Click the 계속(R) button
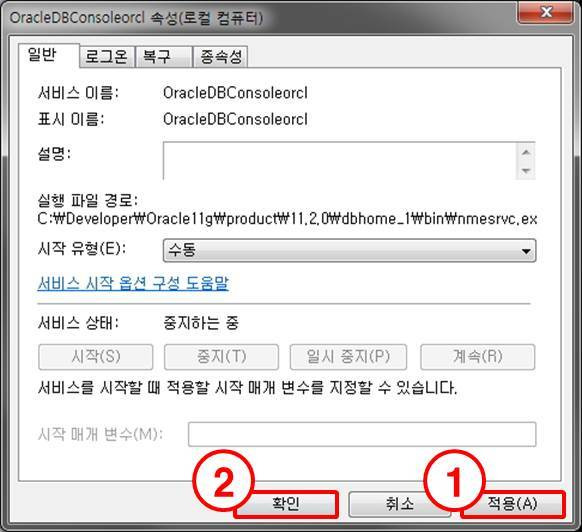The image size is (582, 532). (x=478, y=357)
